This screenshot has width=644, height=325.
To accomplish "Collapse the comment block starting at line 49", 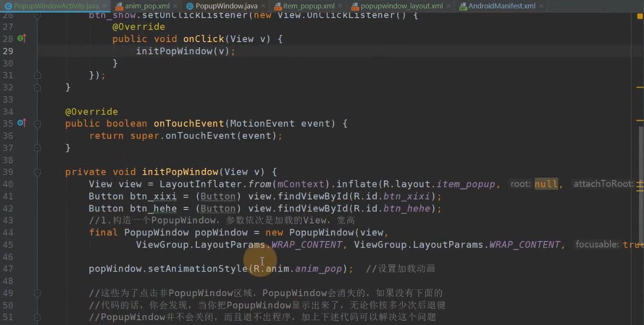I will (x=37, y=293).
